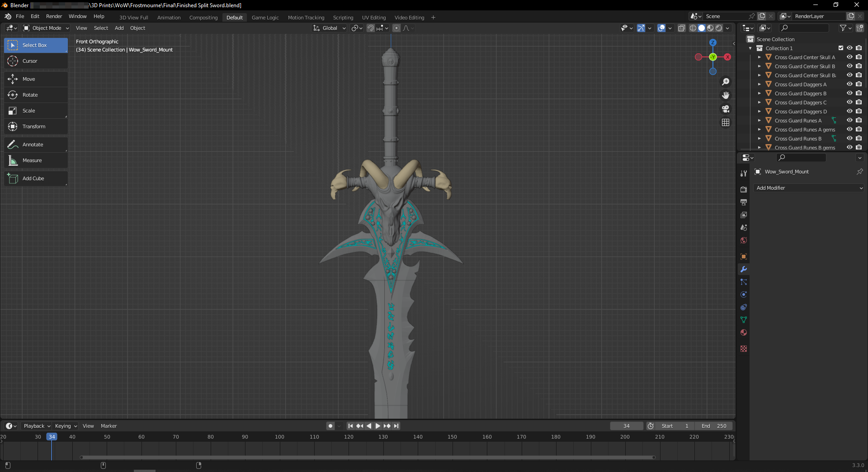This screenshot has width=868, height=472.
Task: Open the Material properties tab
Action: point(744,332)
